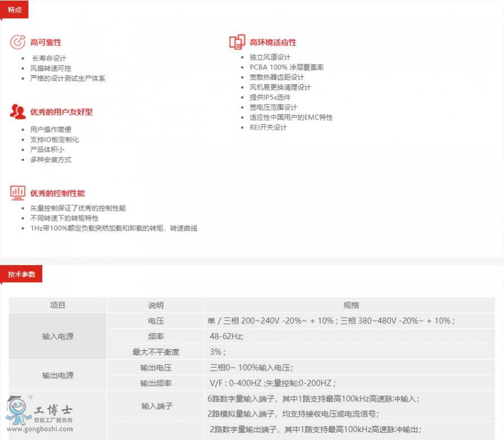504x440 pixels.
Task: Select the 输入电源 table cell
Action: tap(58, 336)
